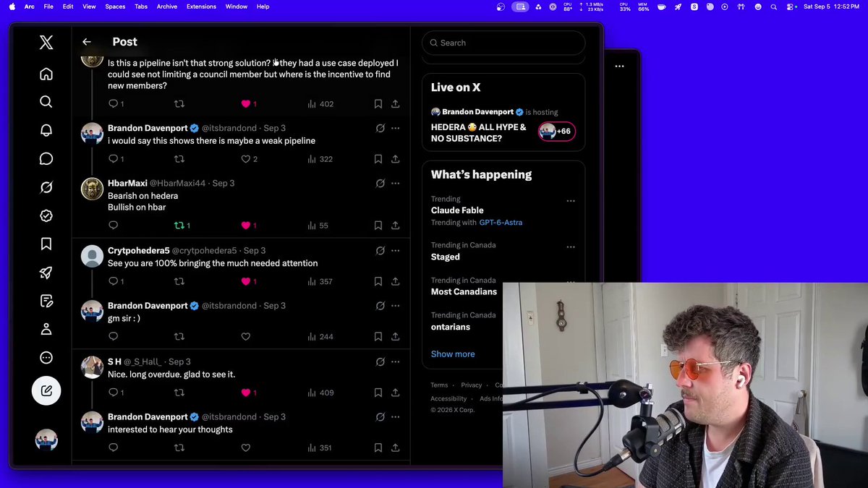
Task: Open more options on the Crytpohedera5 post
Action: [395, 251]
